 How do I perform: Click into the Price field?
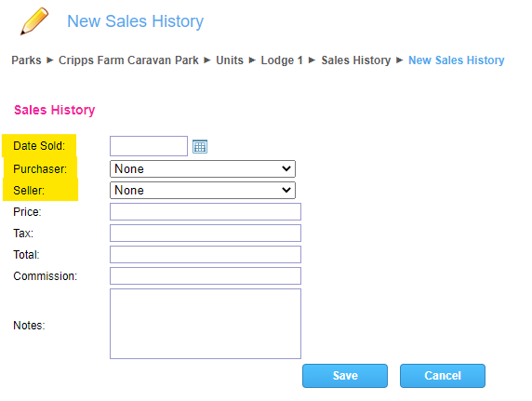(206, 211)
